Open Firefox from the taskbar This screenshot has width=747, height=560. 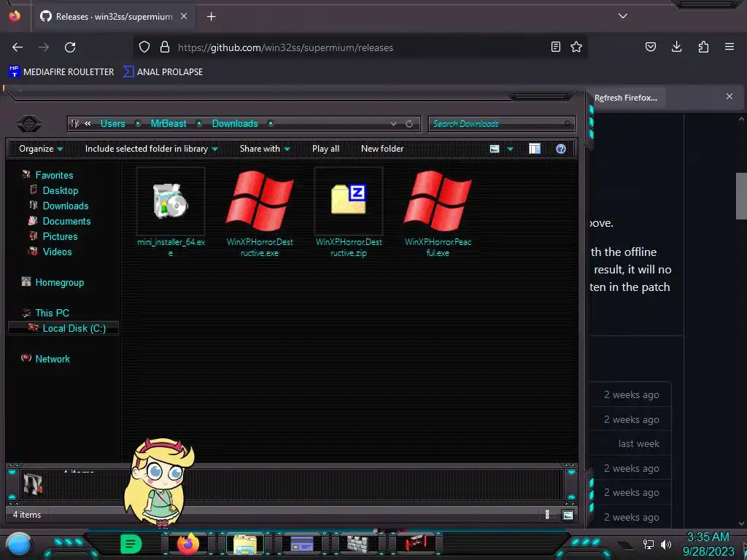tap(188, 544)
